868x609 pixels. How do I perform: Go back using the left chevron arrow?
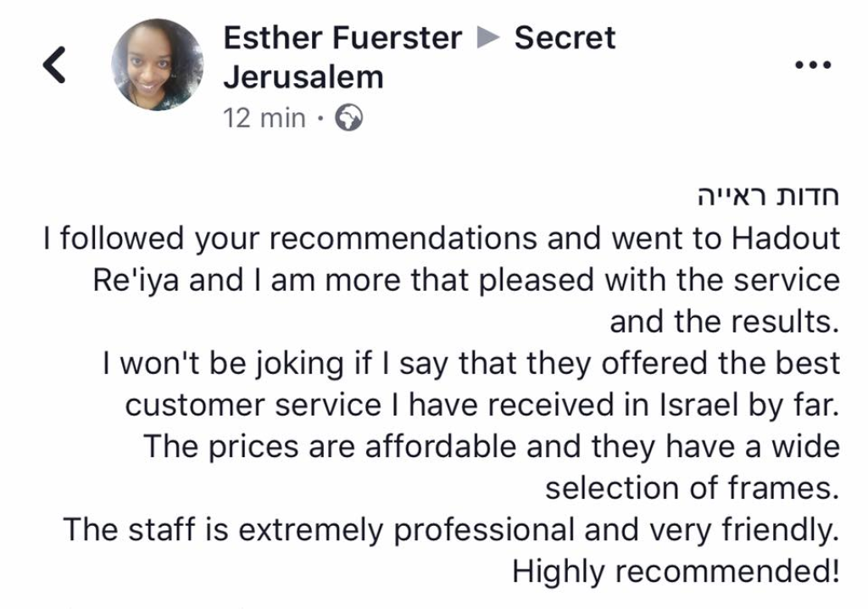(54, 65)
